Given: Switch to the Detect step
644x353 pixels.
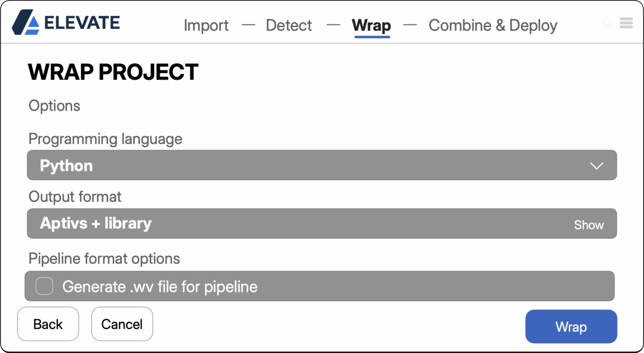Looking at the screenshot, I should [288, 26].
